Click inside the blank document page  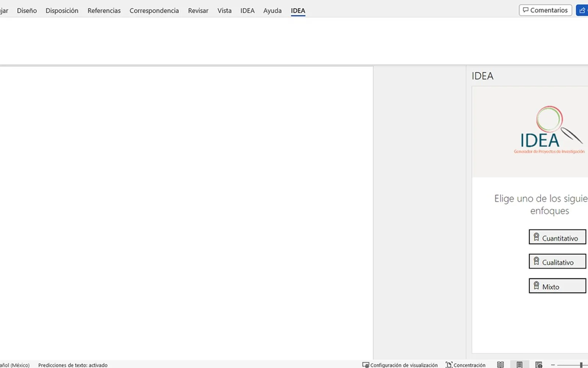pyautogui.click(x=186, y=213)
